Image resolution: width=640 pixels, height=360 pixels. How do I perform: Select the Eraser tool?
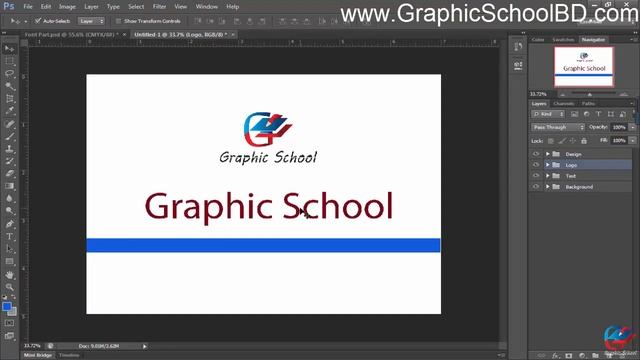pos(9,173)
